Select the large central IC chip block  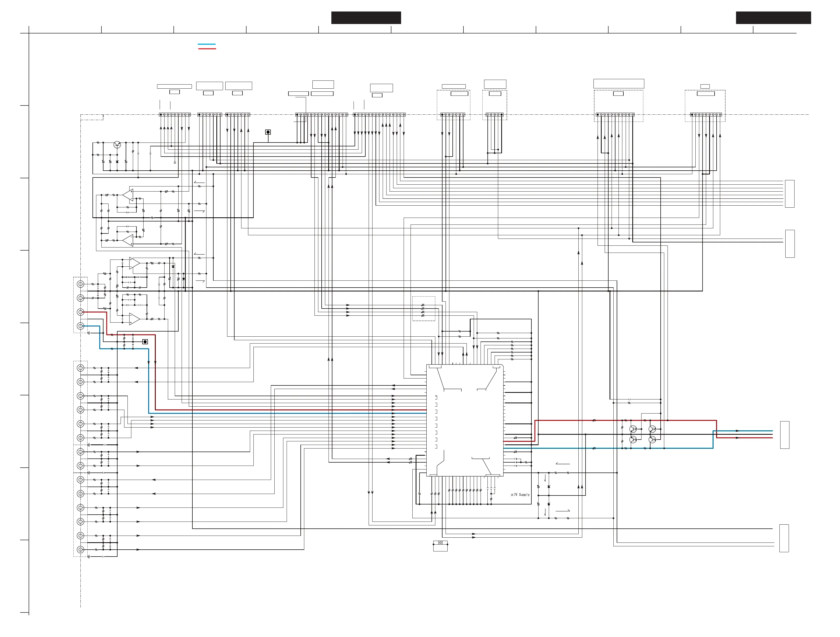click(x=465, y=420)
